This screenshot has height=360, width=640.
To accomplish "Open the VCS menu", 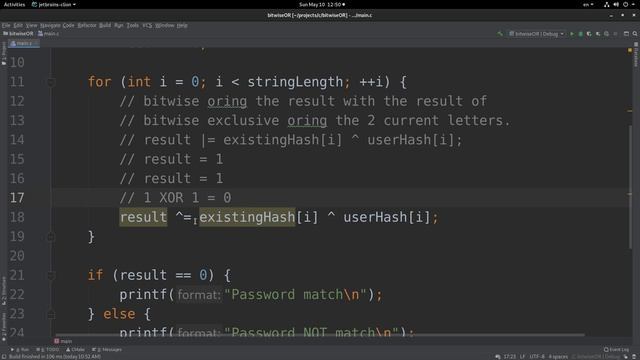I will [147, 25].
